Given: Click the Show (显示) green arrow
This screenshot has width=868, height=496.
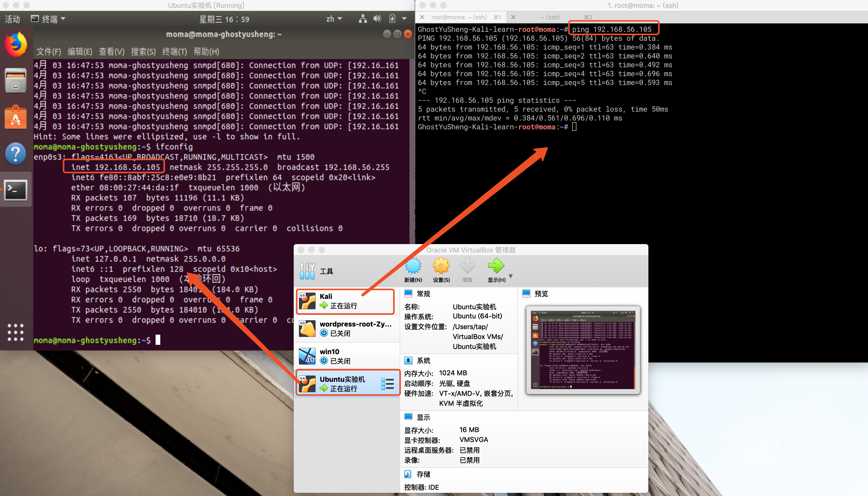Looking at the screenshot, I should [496, 266].
